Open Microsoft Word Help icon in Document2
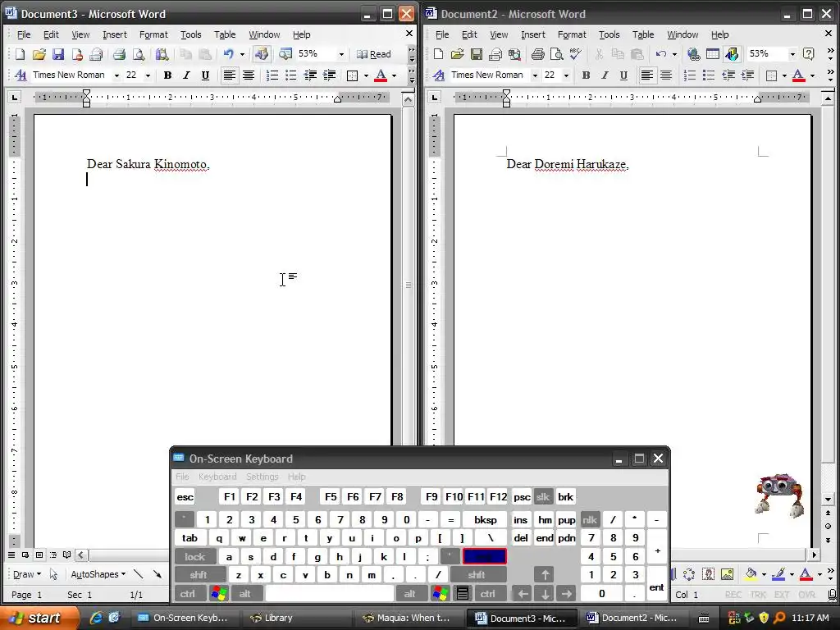 point(809,54)
